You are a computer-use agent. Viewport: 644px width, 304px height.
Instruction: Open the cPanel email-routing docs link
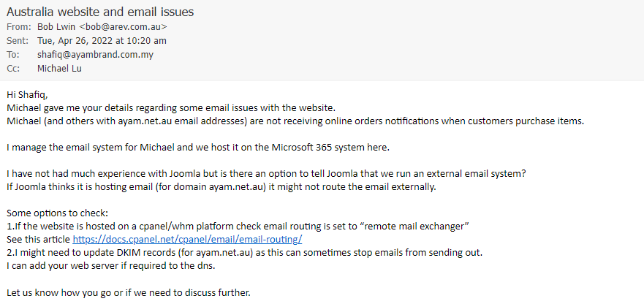[x=187, y=240]
